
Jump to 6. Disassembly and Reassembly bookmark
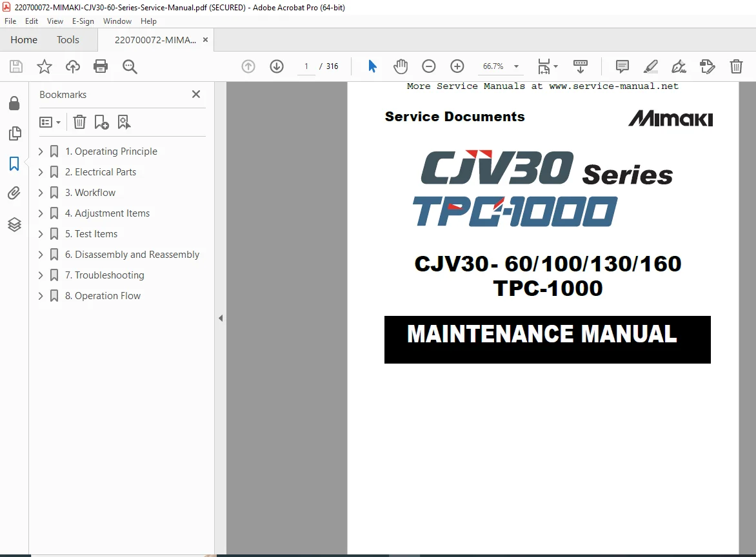coord(132,255)
